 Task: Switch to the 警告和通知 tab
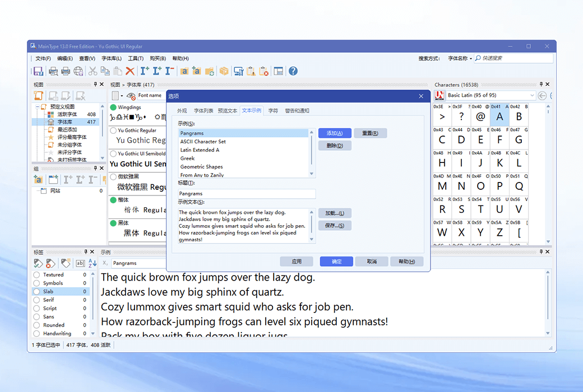[297, 111]
